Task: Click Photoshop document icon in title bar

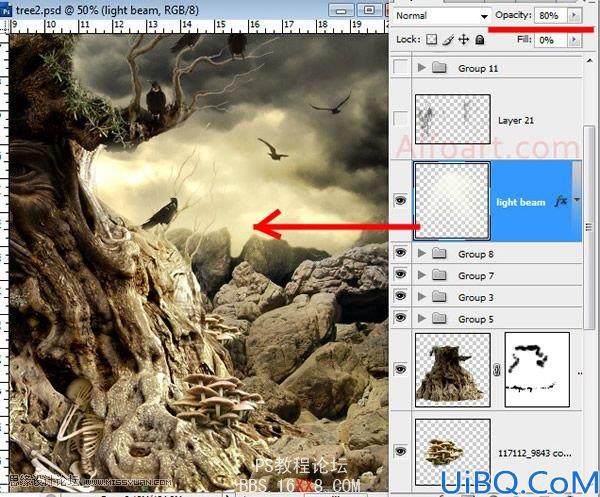Action: point(6,11)
